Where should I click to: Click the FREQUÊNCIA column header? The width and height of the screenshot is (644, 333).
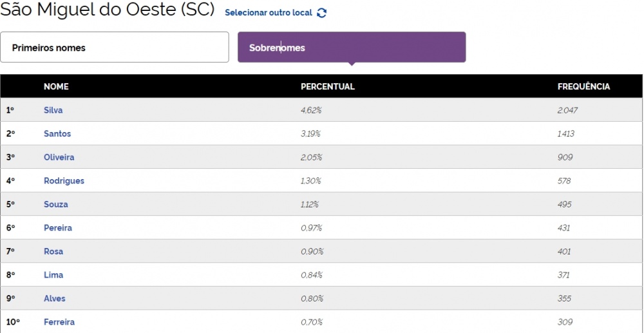point(583,86)
